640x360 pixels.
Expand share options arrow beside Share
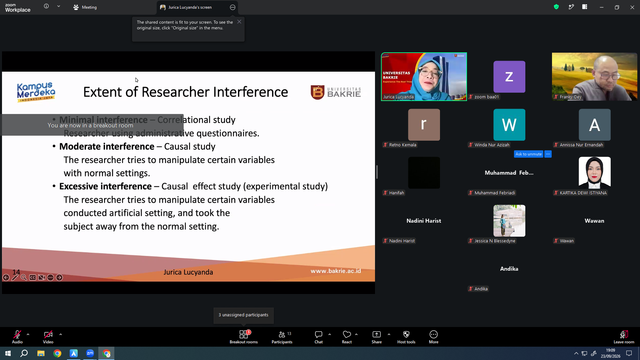pos(389,334)
